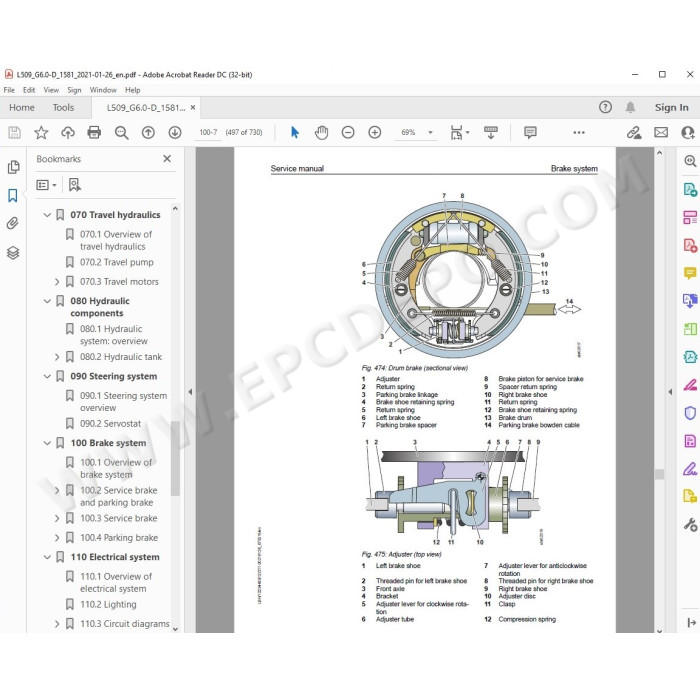Viewport: 700px width, 700px height.
Task: Click the Save file icon
Action: coord(14,133)
